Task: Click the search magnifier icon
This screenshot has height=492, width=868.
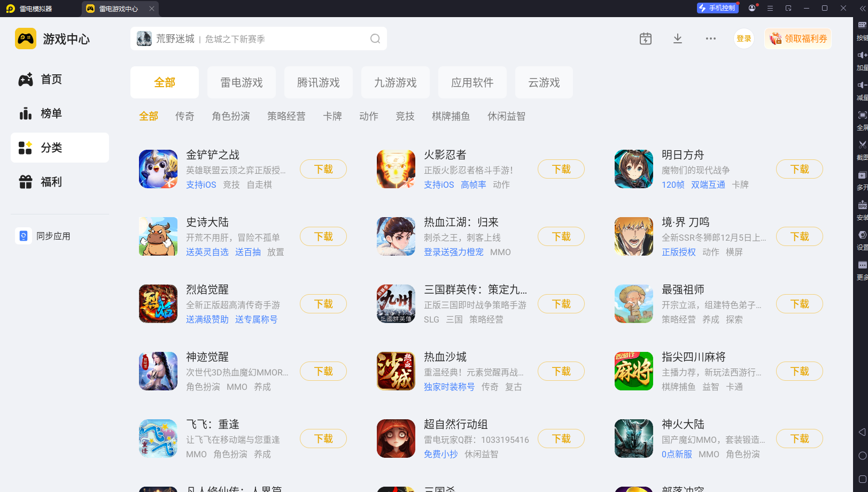Action: coord(375,39)
